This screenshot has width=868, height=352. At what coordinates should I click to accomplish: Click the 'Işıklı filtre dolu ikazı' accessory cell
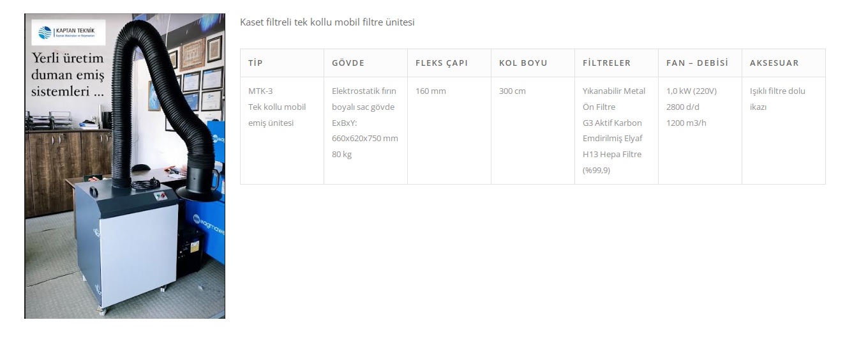[x=777, y=99]
